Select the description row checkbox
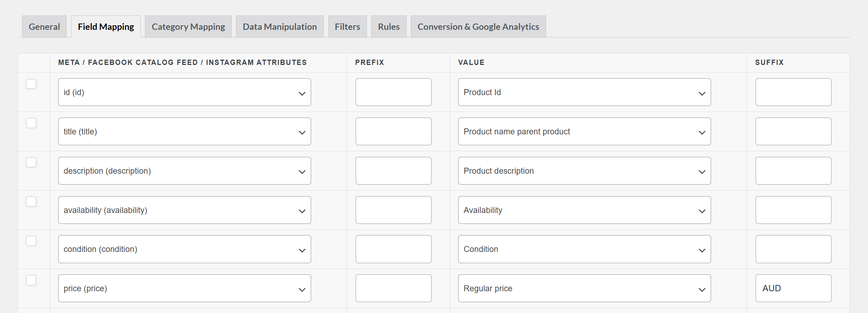Screen dimensions: 868x313 click(x=31, y=162)
